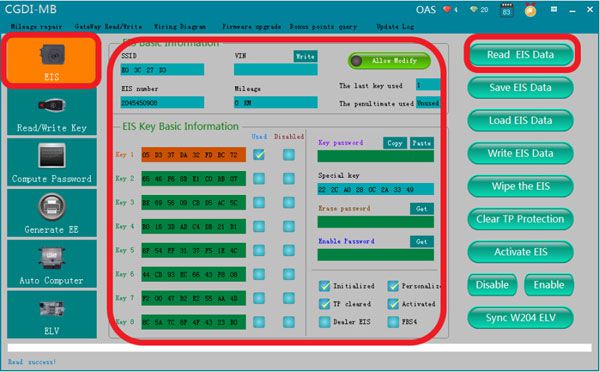Open the Mileage repair menu
Viewport: 600px width, 372px height.
(36, 27)
